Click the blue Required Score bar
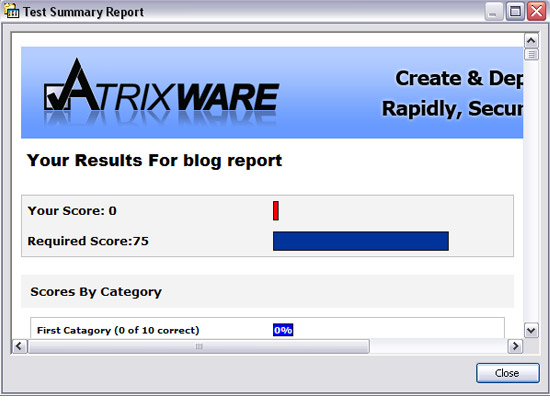This screenshot has height=402, width=550. (361, 241)
